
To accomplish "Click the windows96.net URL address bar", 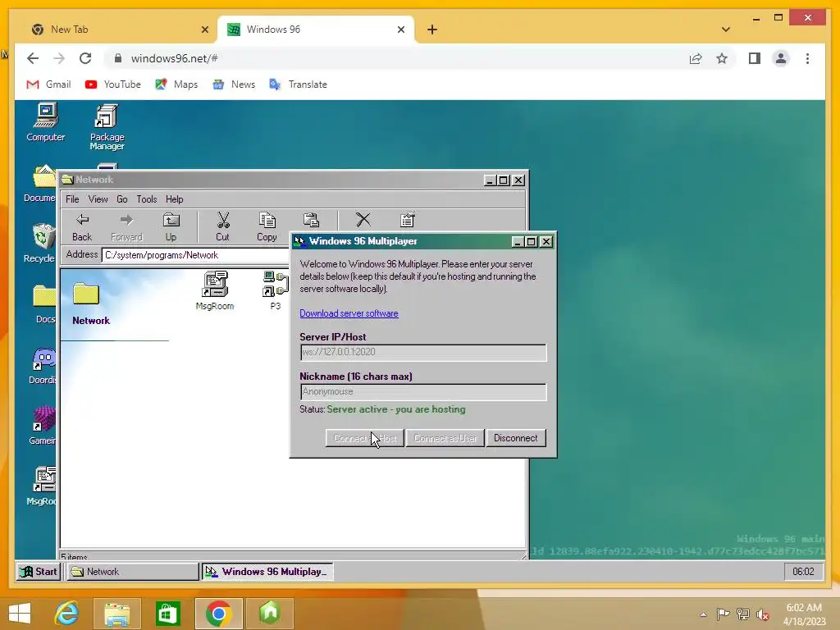I will pyautogui.click(x=396, y=58).
